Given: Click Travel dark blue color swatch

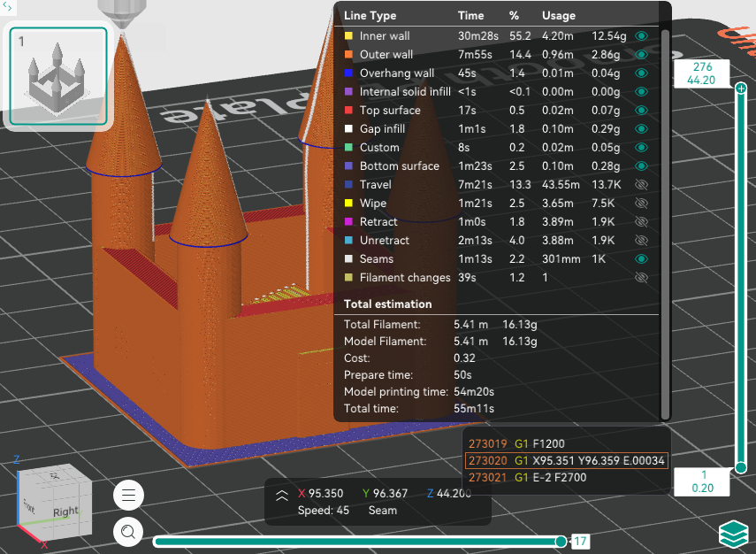Looking at the screenshot, I should 348,184.
